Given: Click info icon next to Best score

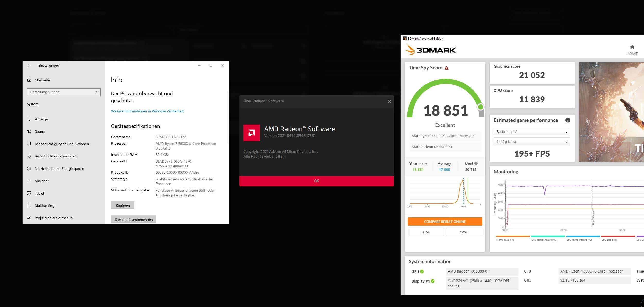Looking at the screenshot, I should pyautogui.click(x=476, y=163).
